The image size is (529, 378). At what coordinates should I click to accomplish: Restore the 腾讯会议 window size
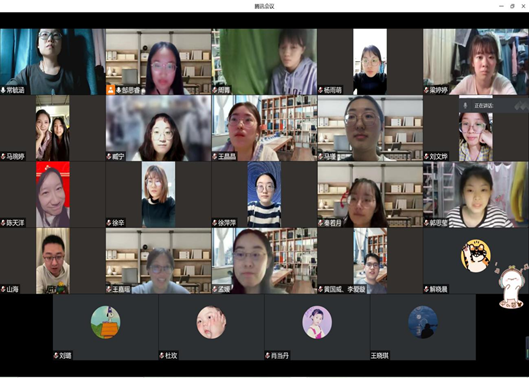tap(512, 6)
